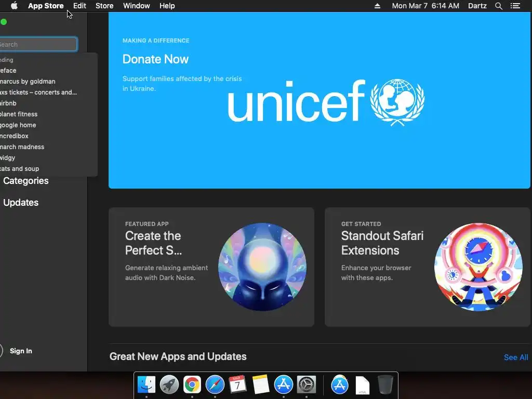Open the Window menu
532x399 pixels.
(137, 6)
